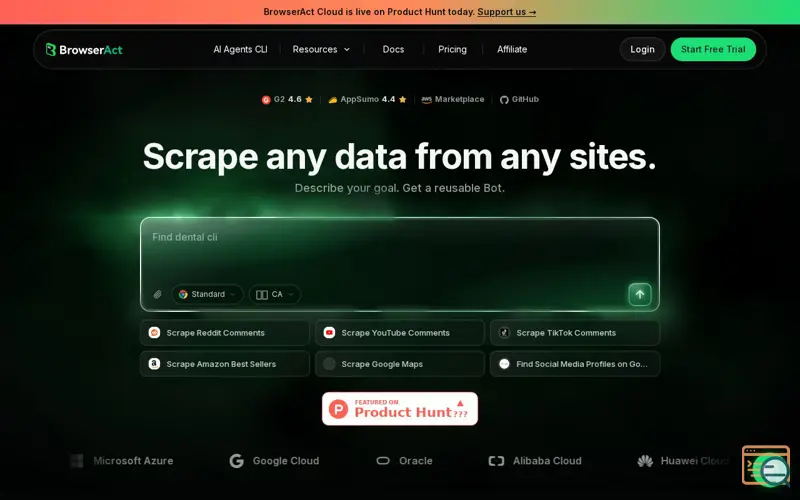The height and width of the screenshot is (500, 800).
Task: Select Scrape YouTube Comments suggestion
Action: pyautogui.click(x=399, y=333)
